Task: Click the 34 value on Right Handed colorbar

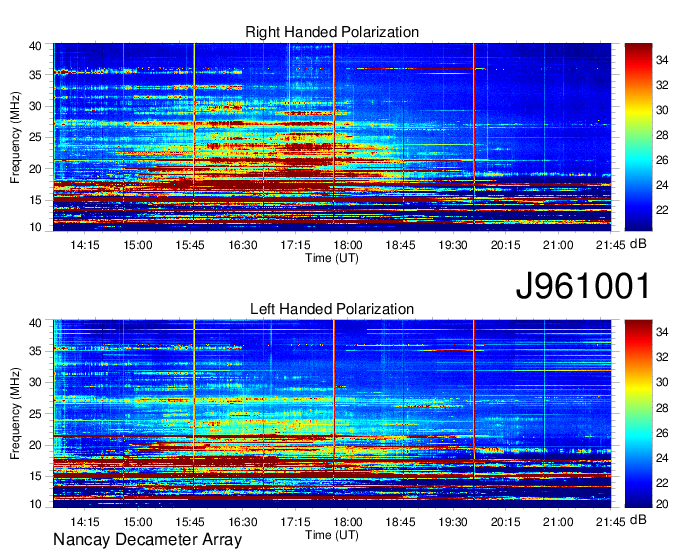Action: tap(662, 60)
